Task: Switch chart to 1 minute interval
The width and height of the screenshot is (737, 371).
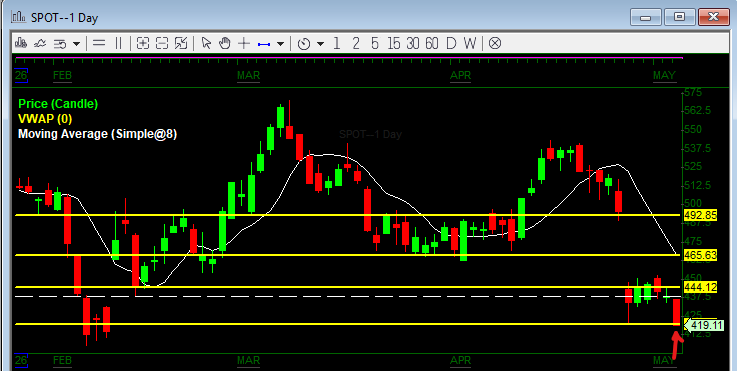Action: pos(336,44)
